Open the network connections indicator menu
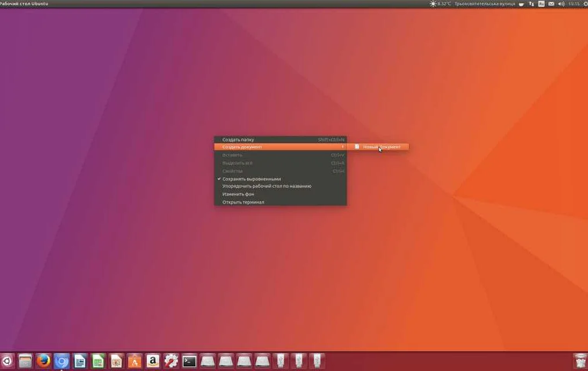Screen dimensions: 588x371 point(532,4)
